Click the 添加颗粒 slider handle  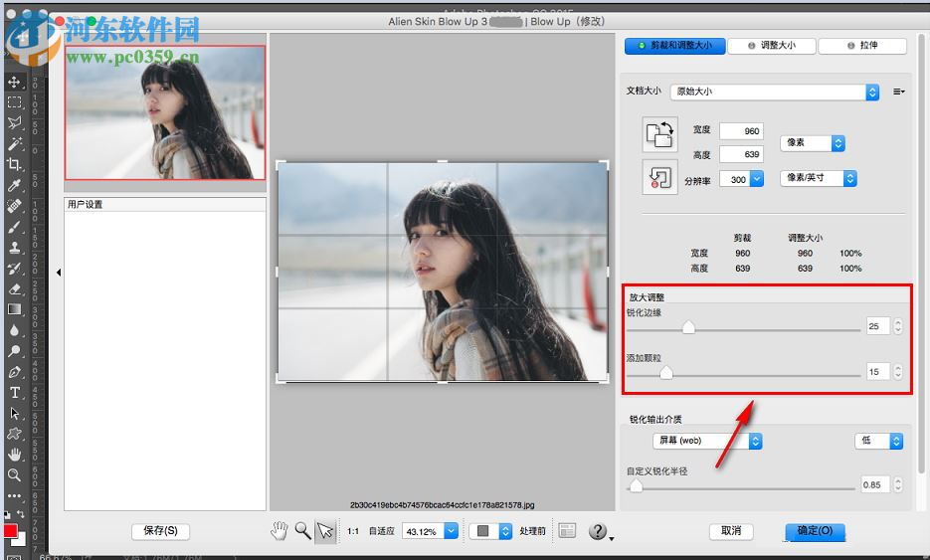click(666, 373)
